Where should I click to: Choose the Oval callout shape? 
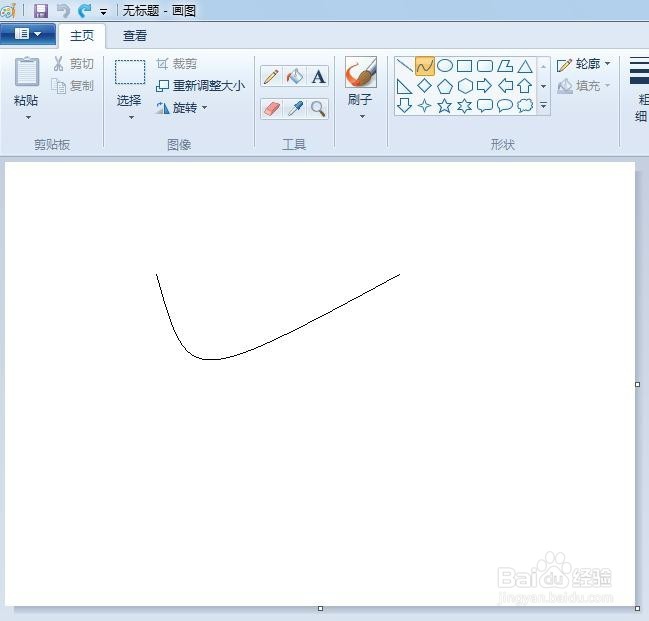[505, 106]
